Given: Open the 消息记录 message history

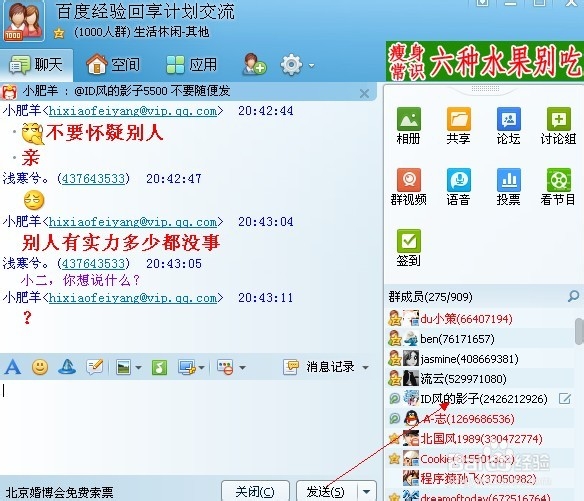Looking at the screenshot, I should 319,367.
